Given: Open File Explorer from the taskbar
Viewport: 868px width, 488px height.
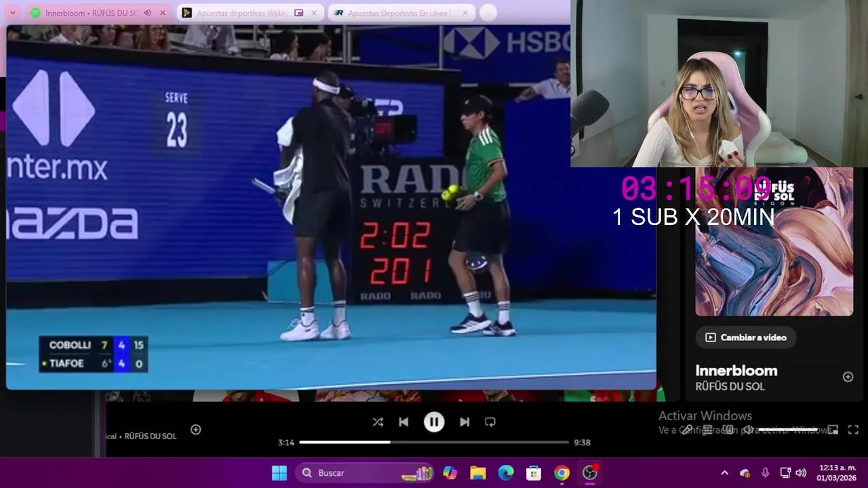Looking at the screenshot, I should pyautogui.click(x=478, y=473).
